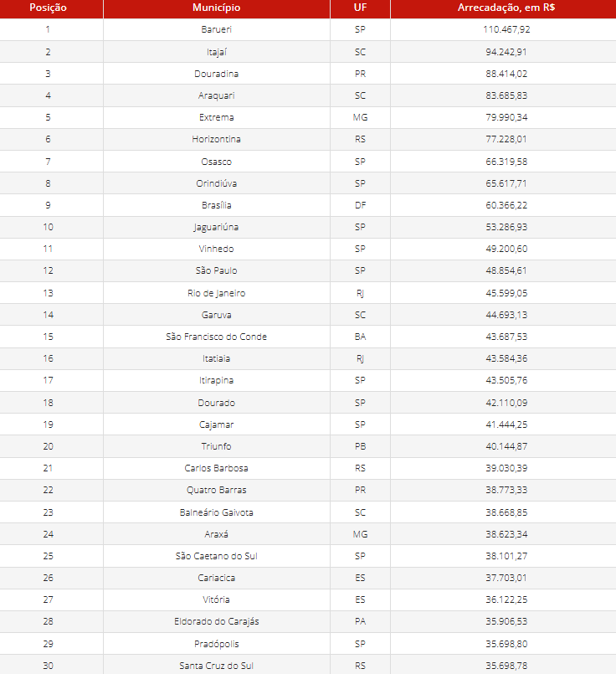Click the UF column header
Image resolution: width=616 pixels, height=674 pixels.
point(360,8)
